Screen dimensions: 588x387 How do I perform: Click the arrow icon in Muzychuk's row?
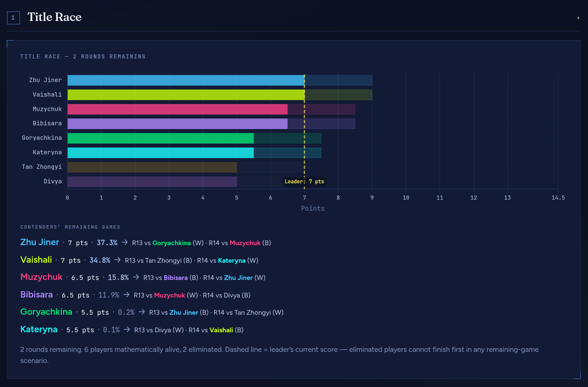[136, 277]
